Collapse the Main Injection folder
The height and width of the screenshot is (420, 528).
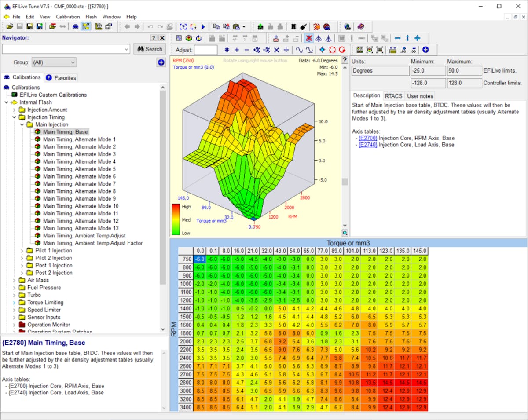click(x=22, y=124)
